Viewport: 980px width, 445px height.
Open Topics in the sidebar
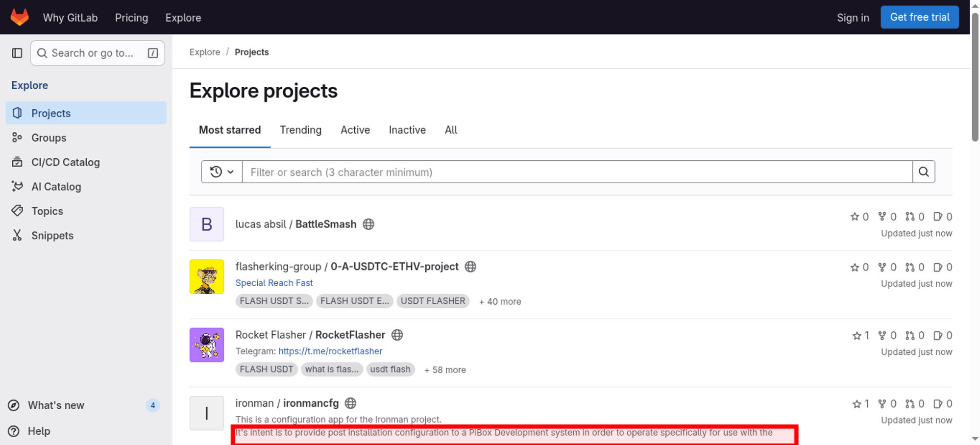pos(86,211)
